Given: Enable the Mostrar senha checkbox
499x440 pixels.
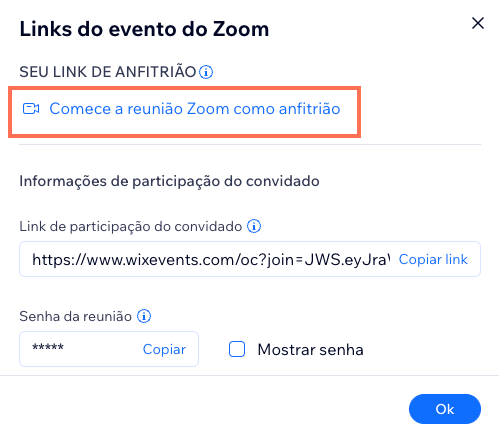Looking at the screenshot, I should (237, 349).
